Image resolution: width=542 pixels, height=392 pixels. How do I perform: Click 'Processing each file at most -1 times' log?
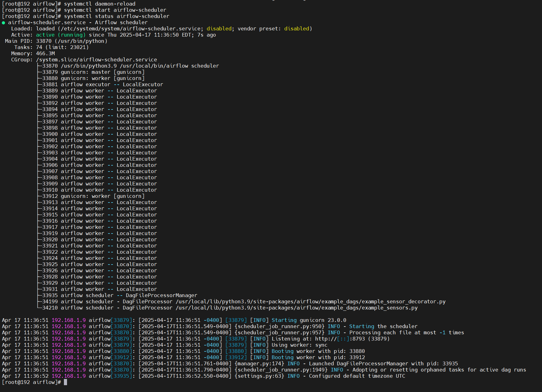[407, 332]
